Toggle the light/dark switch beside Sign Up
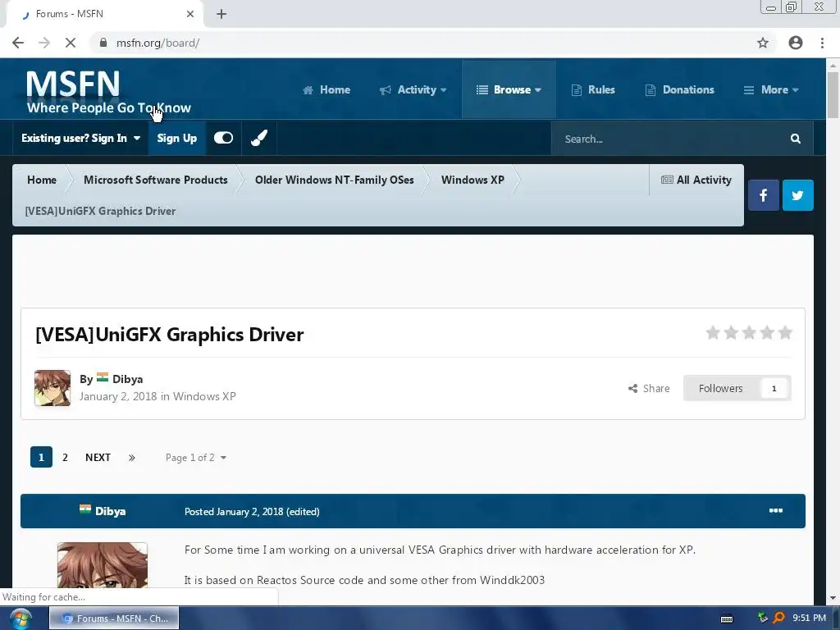This screenshot has width=840, height=630. coord(223,138)
